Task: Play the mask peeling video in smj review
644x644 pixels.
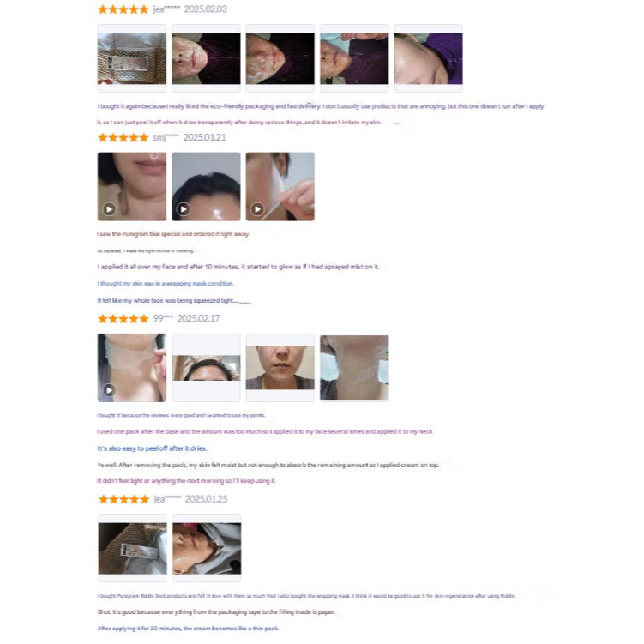Action: click(x=280, y=186)
